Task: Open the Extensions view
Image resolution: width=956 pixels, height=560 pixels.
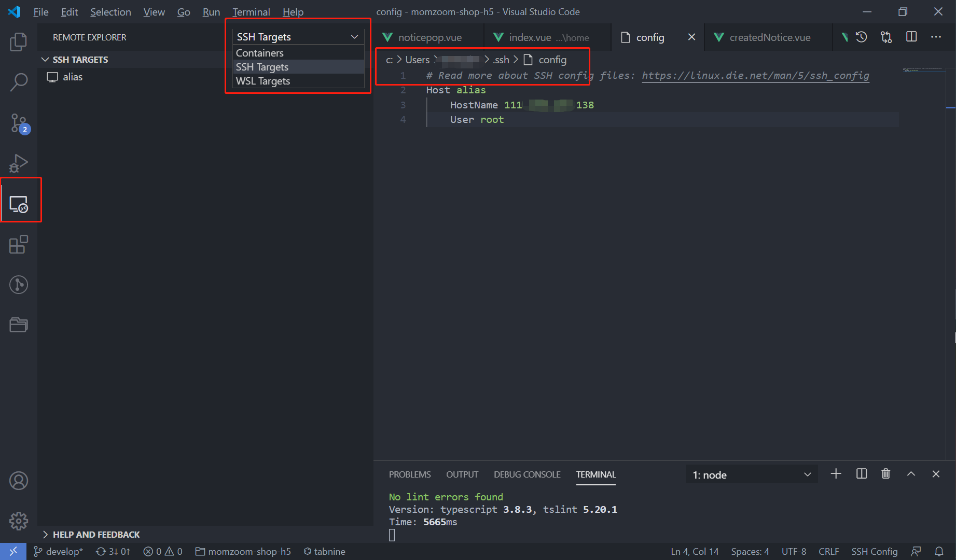Action: [x=19, y=244]
